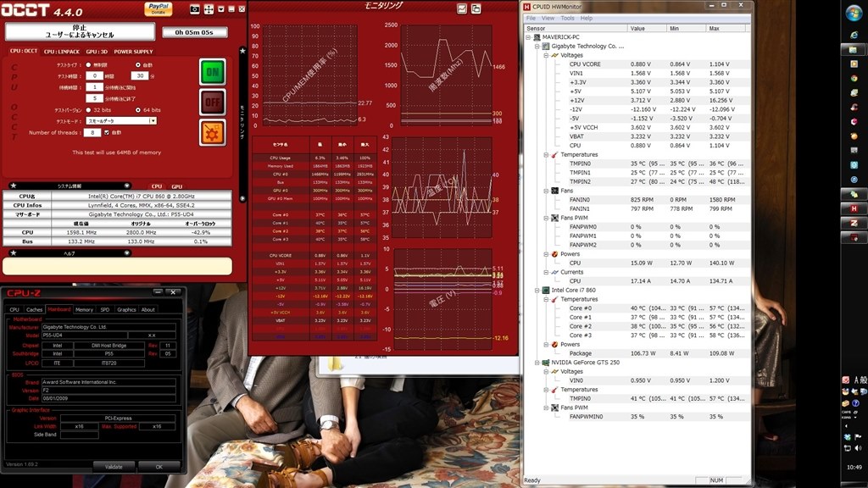Open Chrome from the taskbar

click(x=854, y=79)
